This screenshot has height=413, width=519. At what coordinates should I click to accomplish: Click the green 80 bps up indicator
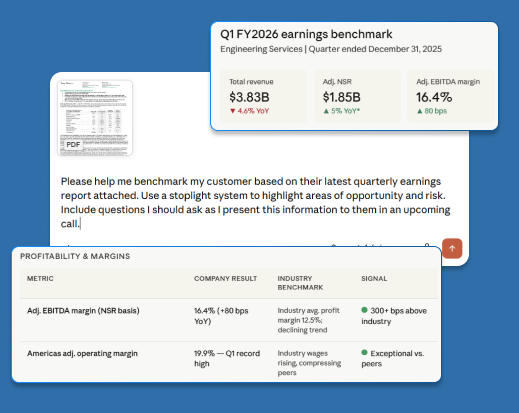click(431, 111)
